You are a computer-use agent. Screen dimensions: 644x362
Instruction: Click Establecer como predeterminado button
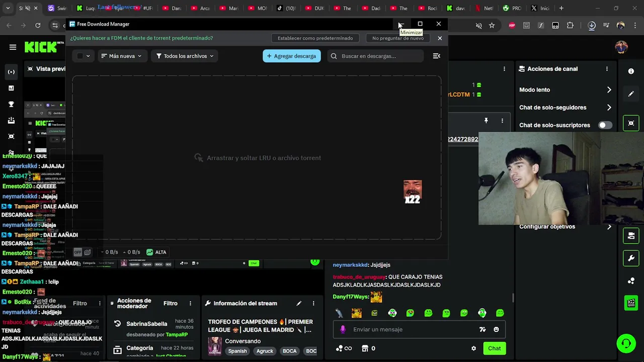pos(315,38)
